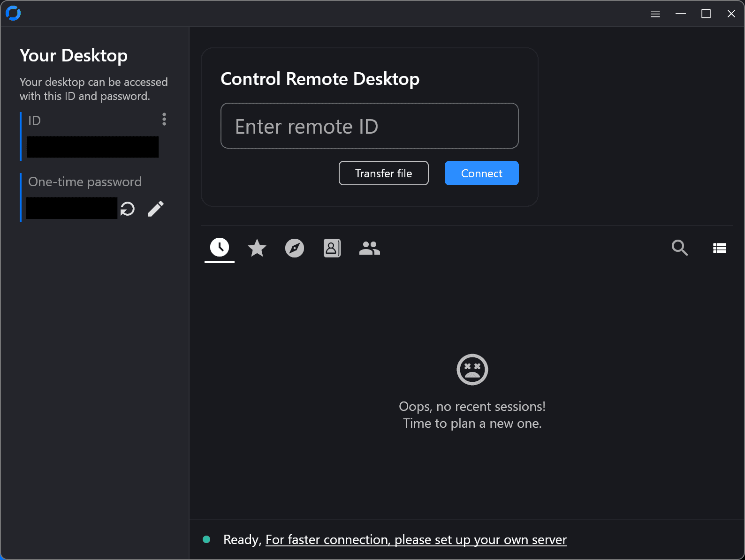Image resolution: width=745 pixels, height=560 pixels.
Task: Click the blue Connect button
Action: 481,173
